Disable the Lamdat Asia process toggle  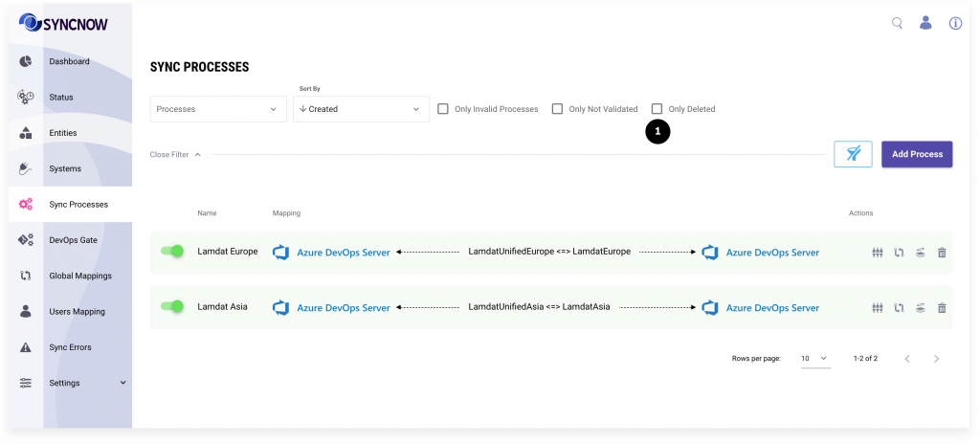click(172, 306)
